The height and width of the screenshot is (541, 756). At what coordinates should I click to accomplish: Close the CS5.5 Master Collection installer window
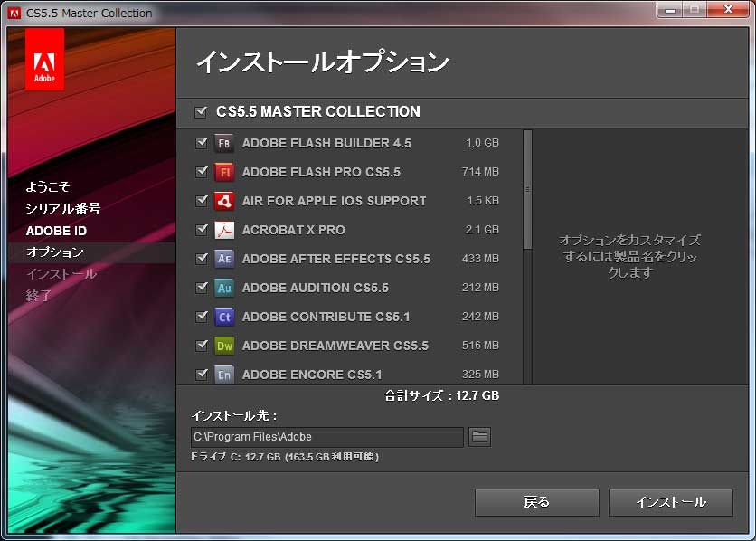point(729,10)
